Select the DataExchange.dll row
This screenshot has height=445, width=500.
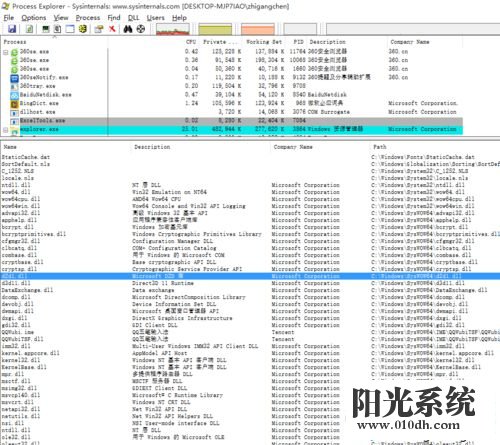click(x=250, y=290)
